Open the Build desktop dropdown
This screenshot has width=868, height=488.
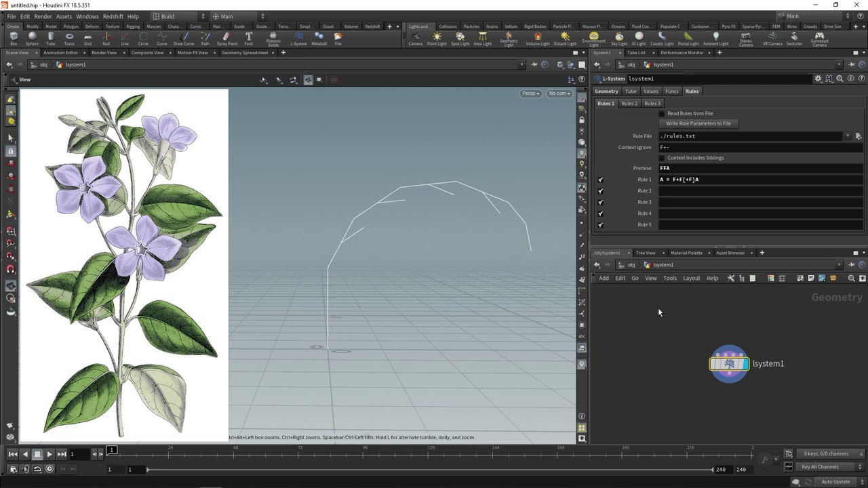[x=180, y=16]
